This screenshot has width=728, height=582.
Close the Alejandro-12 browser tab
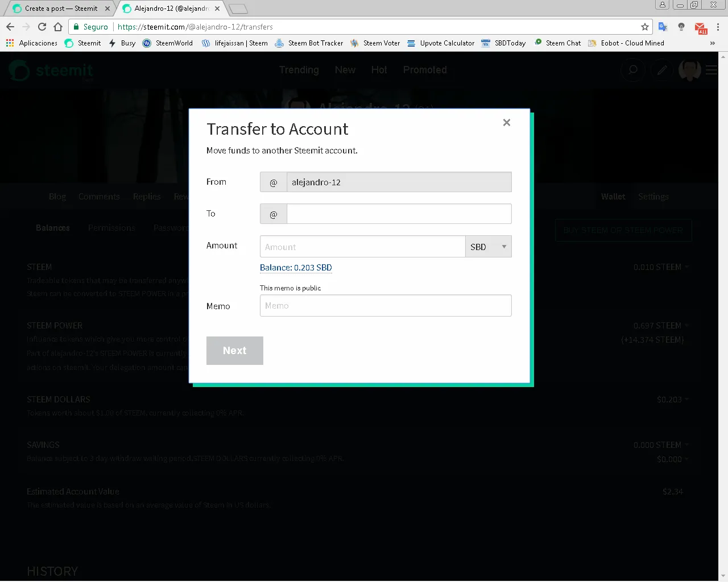tap(217, 9)
